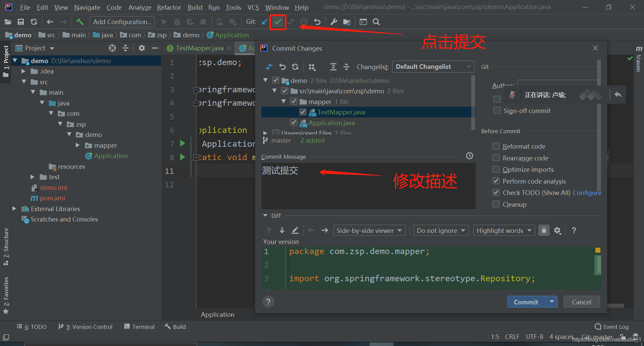
Task: Click next difference down arrow in Diff
Action: 282,230
